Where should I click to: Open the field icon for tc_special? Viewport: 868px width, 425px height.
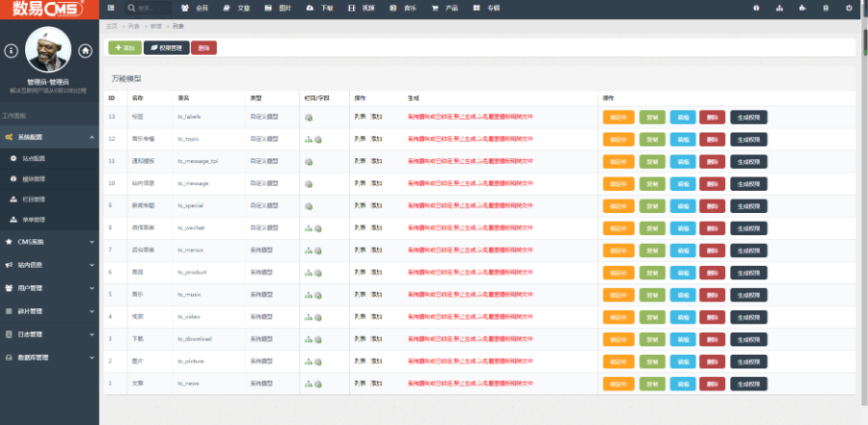point(309,206)
